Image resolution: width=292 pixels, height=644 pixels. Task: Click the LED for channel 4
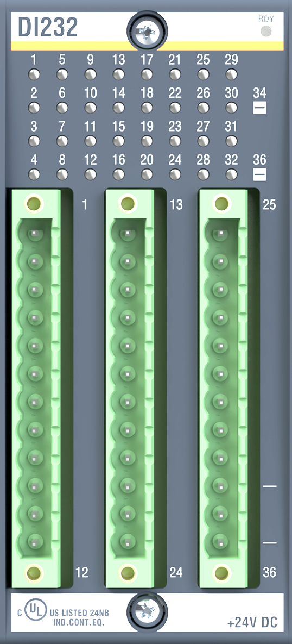tap(34, 174)
